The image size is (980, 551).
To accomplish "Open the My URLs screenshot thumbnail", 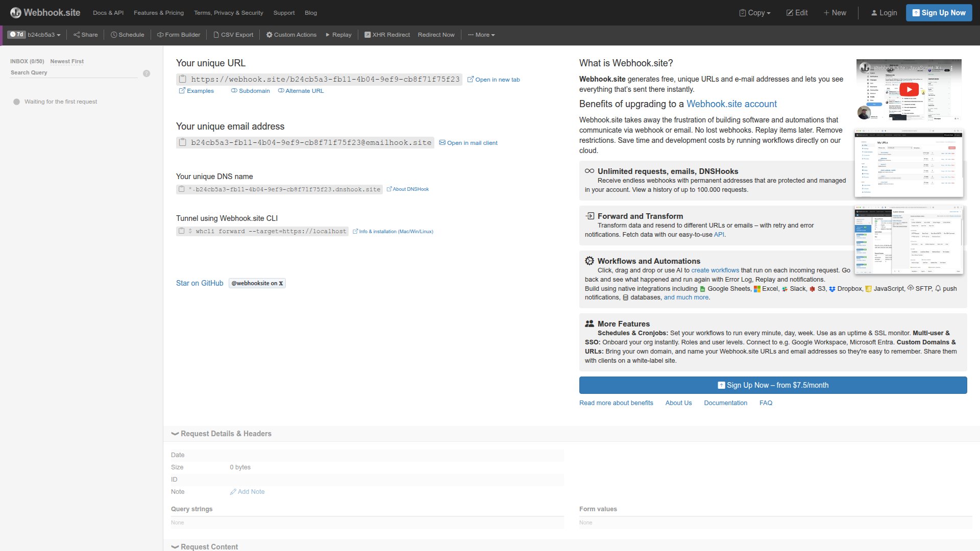I will coord(909,164).
